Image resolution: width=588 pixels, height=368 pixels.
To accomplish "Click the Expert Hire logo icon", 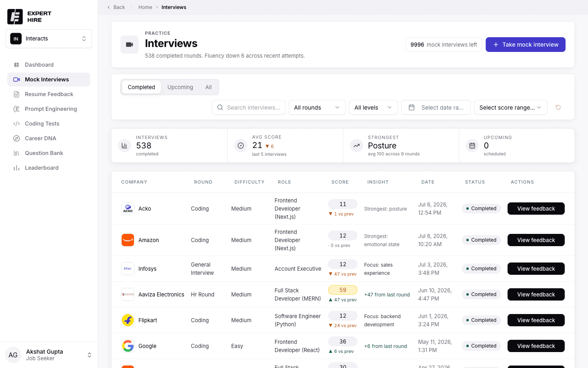I will coord(15,16).
